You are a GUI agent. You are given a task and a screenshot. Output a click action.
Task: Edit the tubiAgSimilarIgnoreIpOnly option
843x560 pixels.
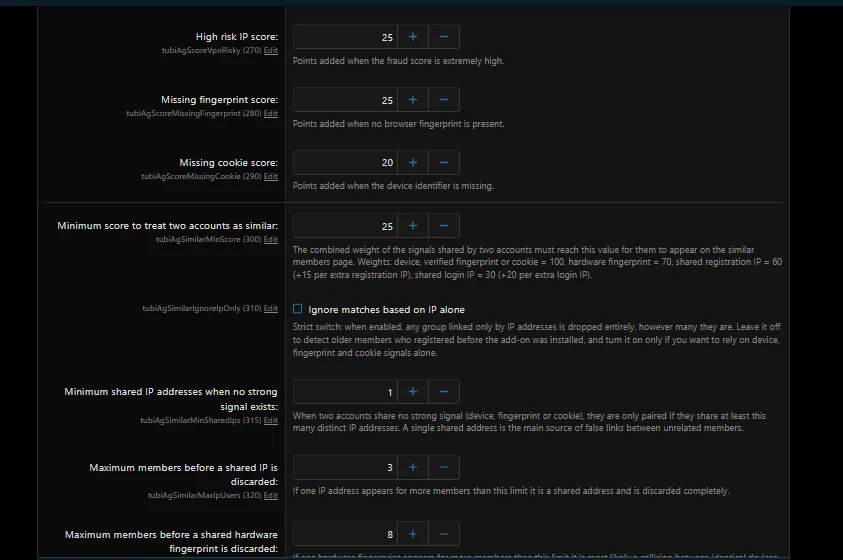pos(270,308)
